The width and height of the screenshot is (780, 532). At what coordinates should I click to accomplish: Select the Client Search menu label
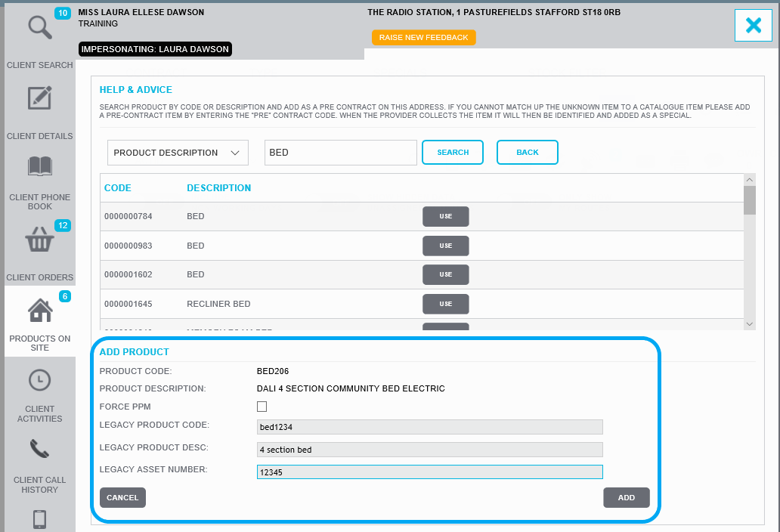coord(40,65)
